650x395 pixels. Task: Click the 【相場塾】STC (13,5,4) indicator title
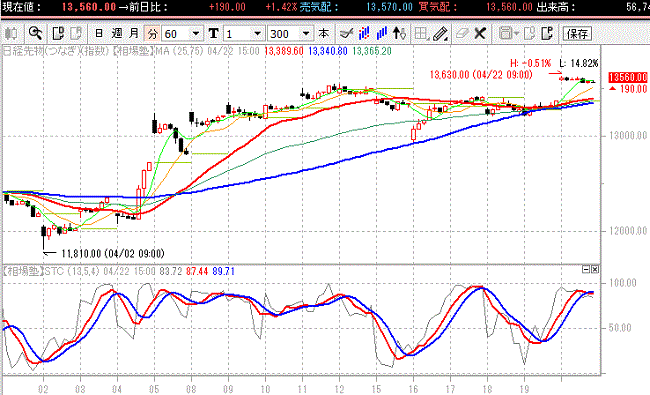click(51, 271)
